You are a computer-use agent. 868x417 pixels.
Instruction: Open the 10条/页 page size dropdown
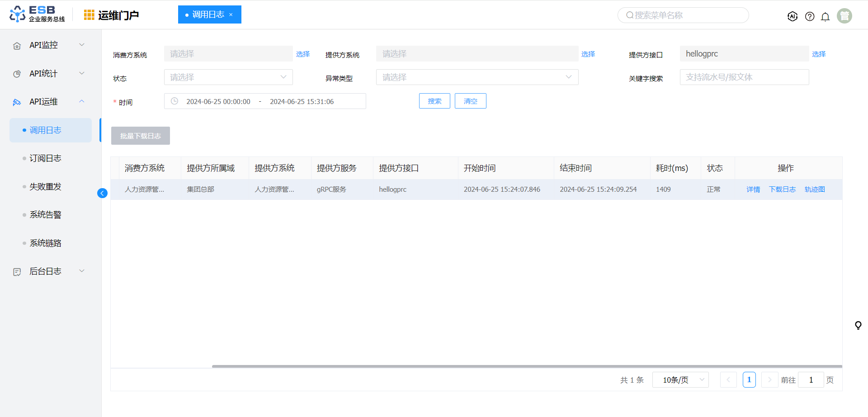pyautogui.click(x=680, y=380)
